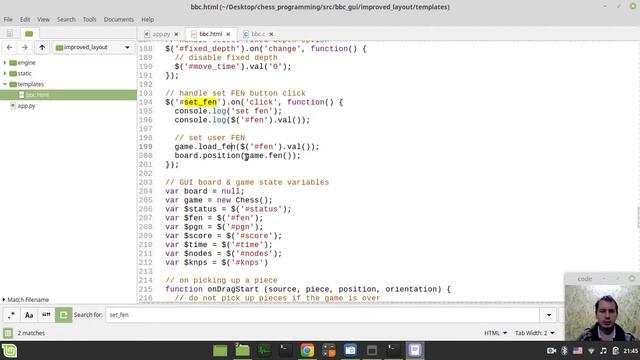Open the system monitor in taskbar

click(264, 350)
